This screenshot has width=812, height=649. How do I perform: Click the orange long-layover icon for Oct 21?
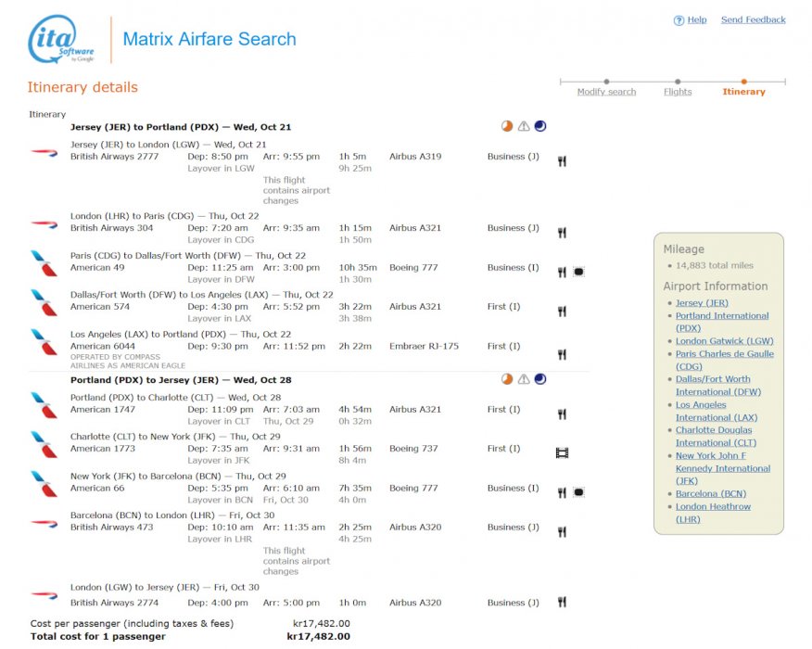[x=507, y=127]
